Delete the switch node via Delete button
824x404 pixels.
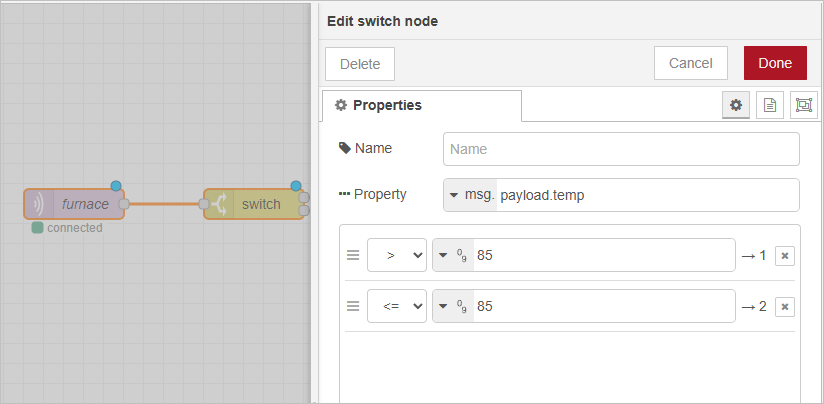click(x=360, y=63)
